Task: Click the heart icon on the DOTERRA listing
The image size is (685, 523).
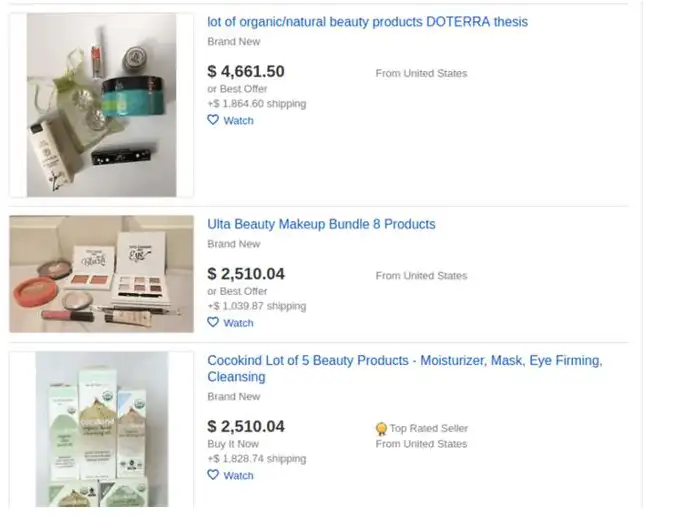Action: (x=213, y=120)
